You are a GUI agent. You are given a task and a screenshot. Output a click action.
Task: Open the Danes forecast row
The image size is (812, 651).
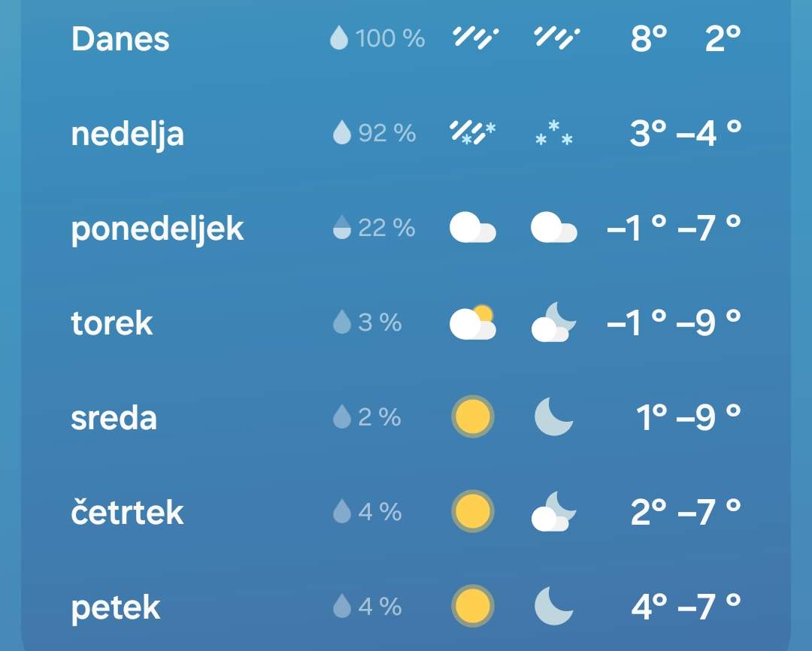tap(406, 38)
